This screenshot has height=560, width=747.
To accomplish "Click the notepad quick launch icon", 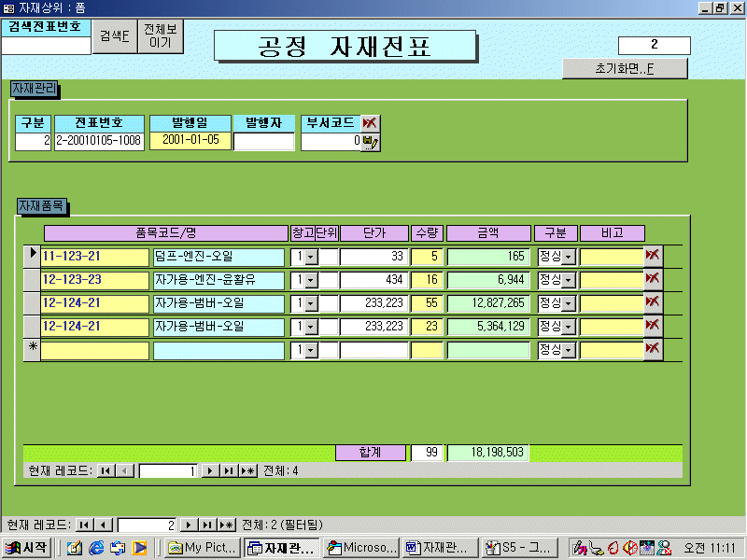I will pos(75,548).
